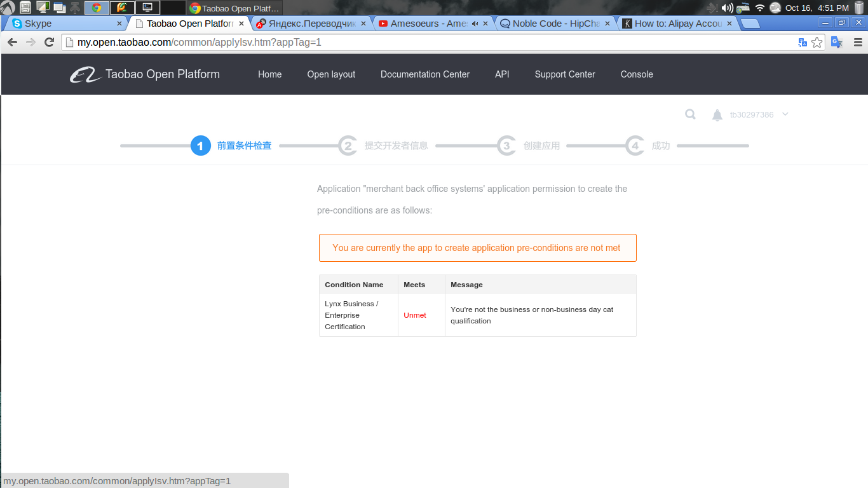Image resolution: width=868 pixels, height=488 pixels.
Task: Open the file manager panel icon
Action: pos(25,8)
